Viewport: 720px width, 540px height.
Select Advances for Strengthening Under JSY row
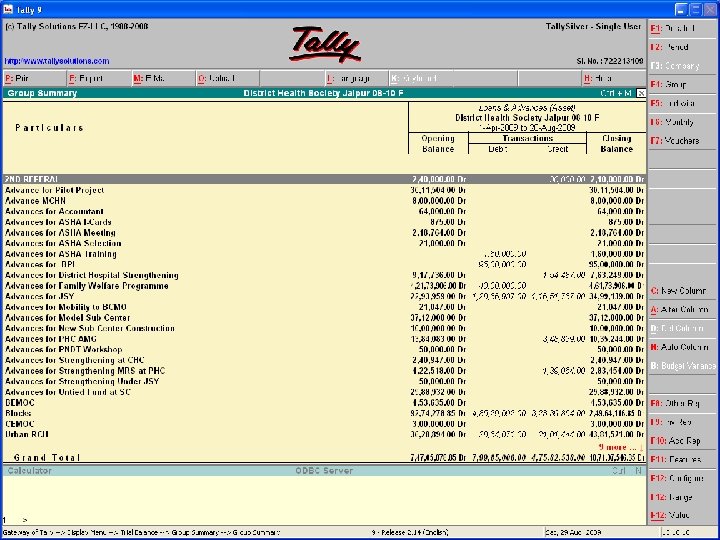324,382
